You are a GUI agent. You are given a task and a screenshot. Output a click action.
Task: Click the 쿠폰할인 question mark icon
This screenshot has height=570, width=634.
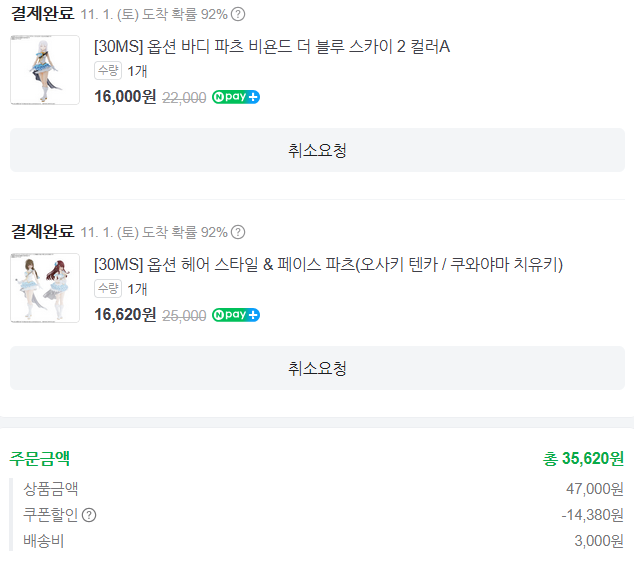(89, 515)
